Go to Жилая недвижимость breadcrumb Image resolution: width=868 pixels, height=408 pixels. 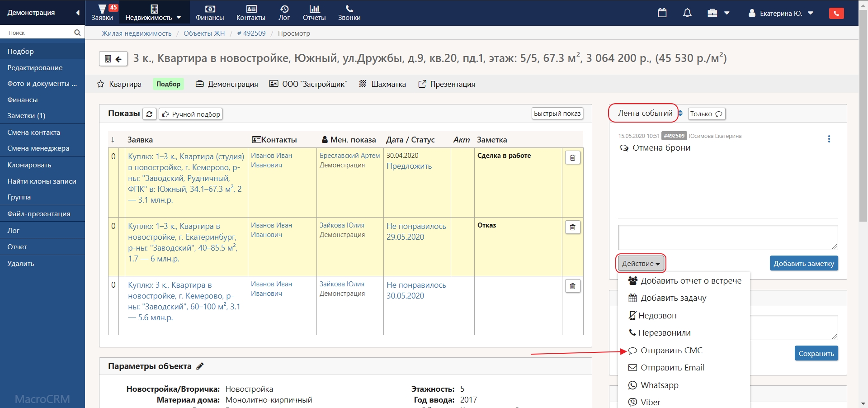click(x=137, y=33)
